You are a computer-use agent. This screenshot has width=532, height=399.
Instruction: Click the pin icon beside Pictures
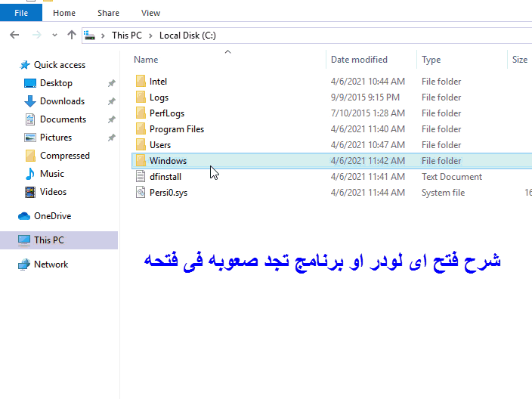tap(112, 138)
